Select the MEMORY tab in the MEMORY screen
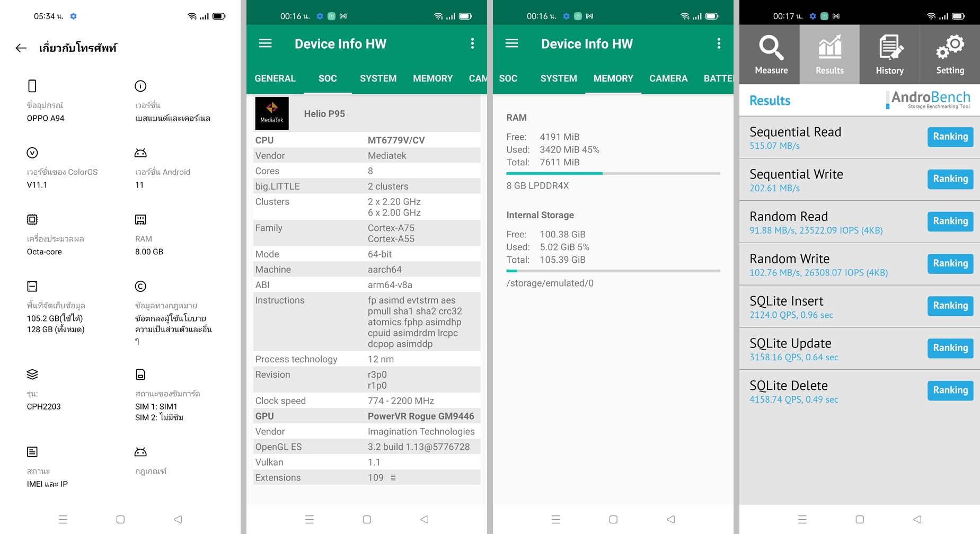 pyautogui.click(x=613, y=78)
